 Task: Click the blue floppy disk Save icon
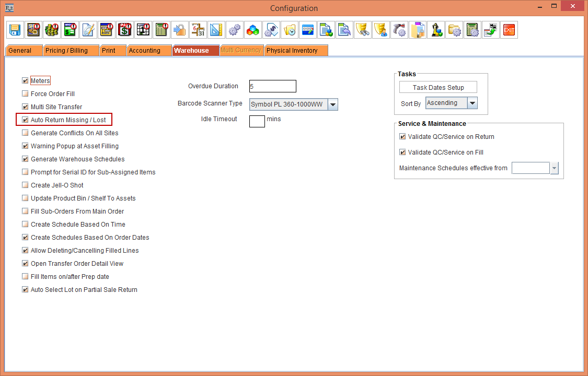click(15, 30)
